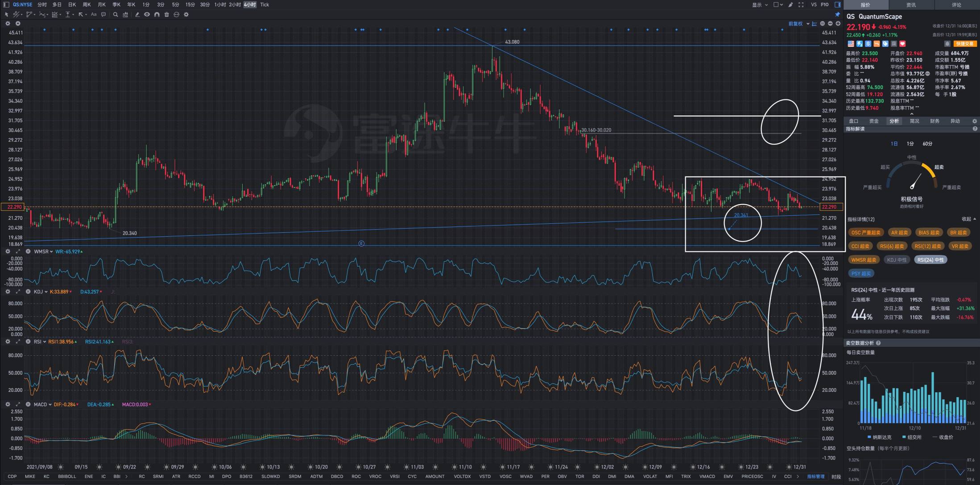Select the 分析 analysis tab
The image size is (980, 485).
(894, 121)
